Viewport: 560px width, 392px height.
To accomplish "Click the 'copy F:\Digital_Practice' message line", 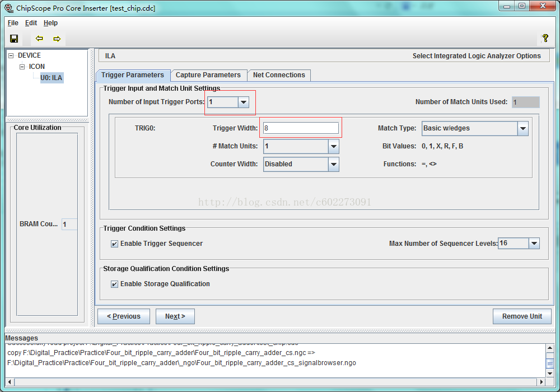I will point(161,353).
